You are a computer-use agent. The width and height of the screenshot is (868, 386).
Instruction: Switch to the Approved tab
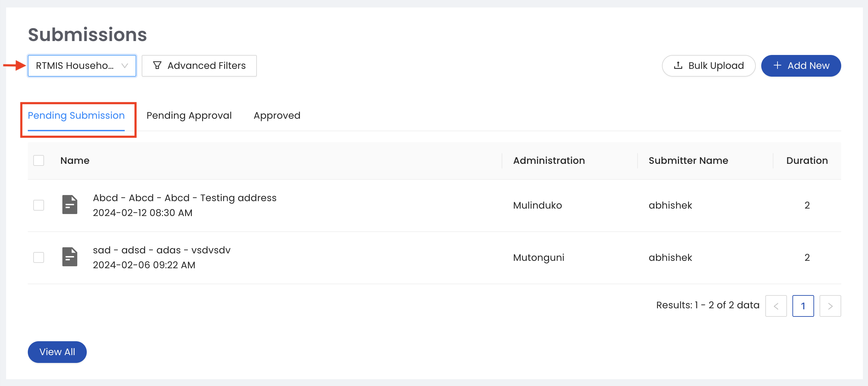277,115
